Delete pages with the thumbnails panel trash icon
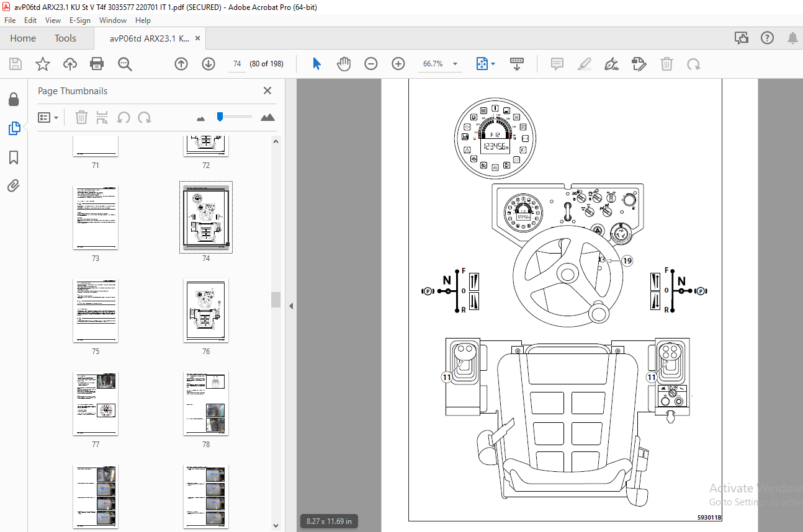803x532 pixels. coord(81,117)
